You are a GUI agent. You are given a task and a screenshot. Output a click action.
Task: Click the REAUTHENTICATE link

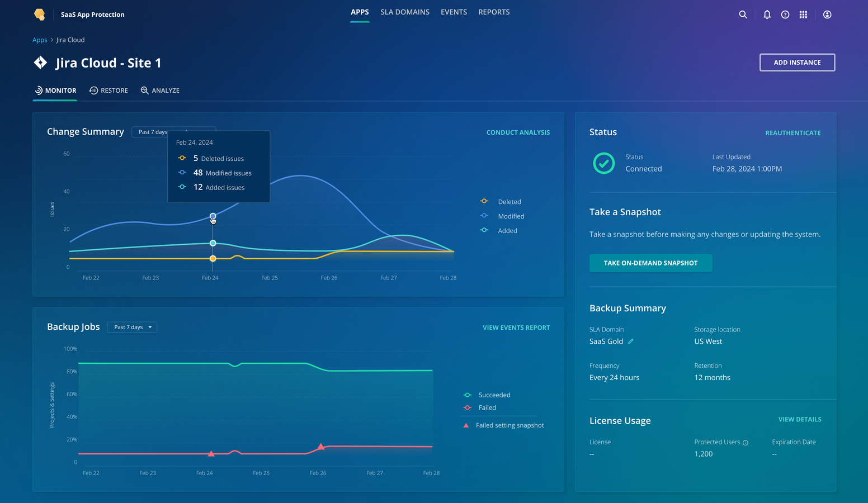(x=793, y=133)
